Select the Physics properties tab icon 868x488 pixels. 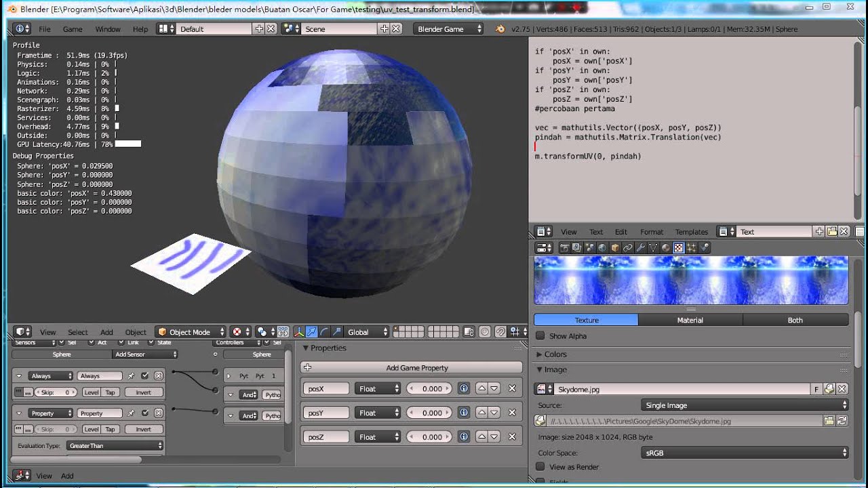click(x=705, y=248)
